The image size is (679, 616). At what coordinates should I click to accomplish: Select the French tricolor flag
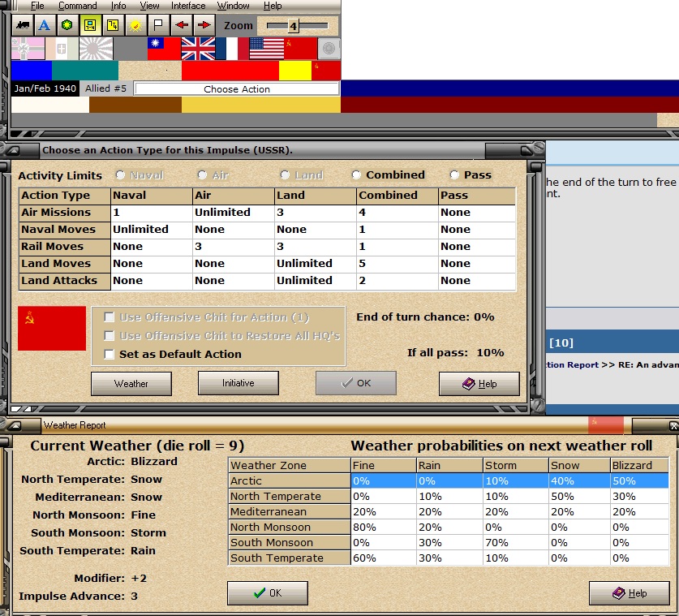click(x=232, y=49)
